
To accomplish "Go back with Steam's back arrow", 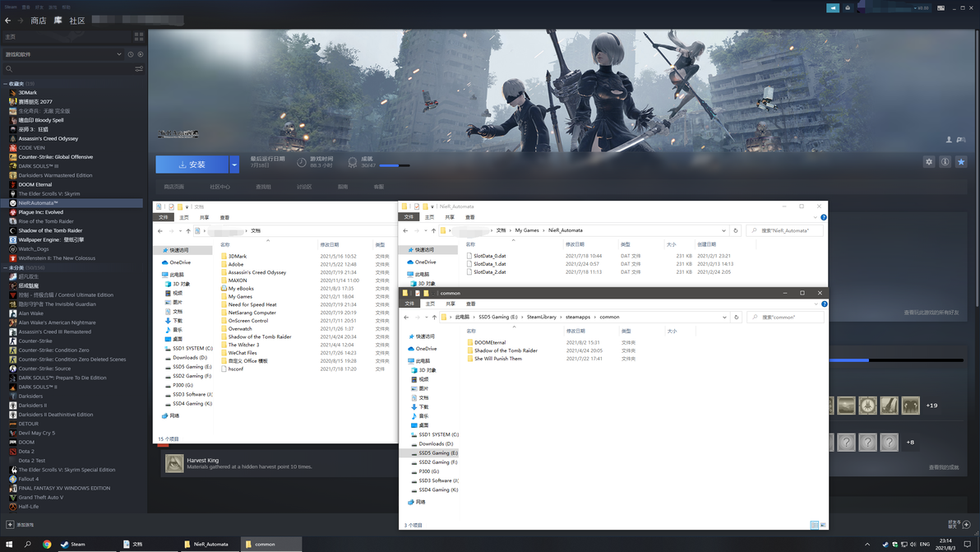I will (8, 21).
